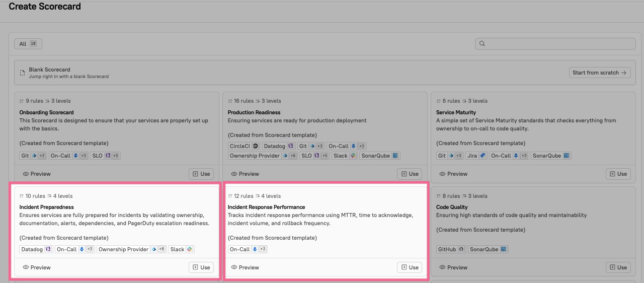Click the Create Scorecard page heading
The height and width of the screenshot is (283, 644).
pos(45,7)
